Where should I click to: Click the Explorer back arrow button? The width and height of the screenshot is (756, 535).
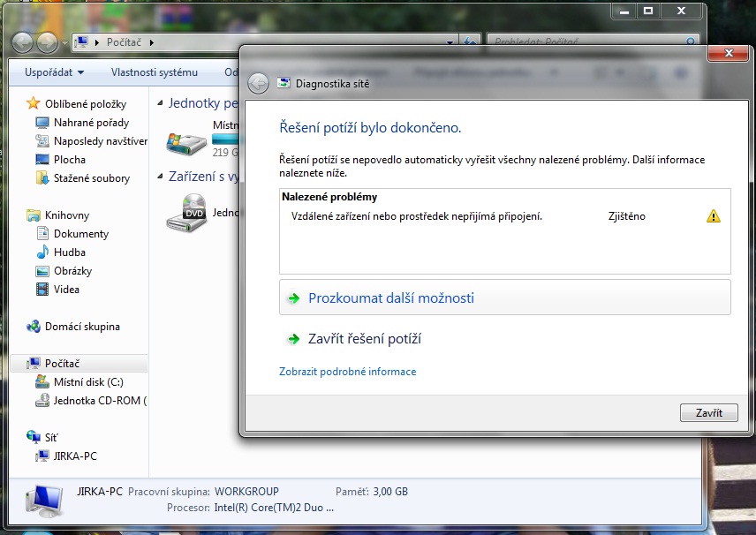[22, 41]
